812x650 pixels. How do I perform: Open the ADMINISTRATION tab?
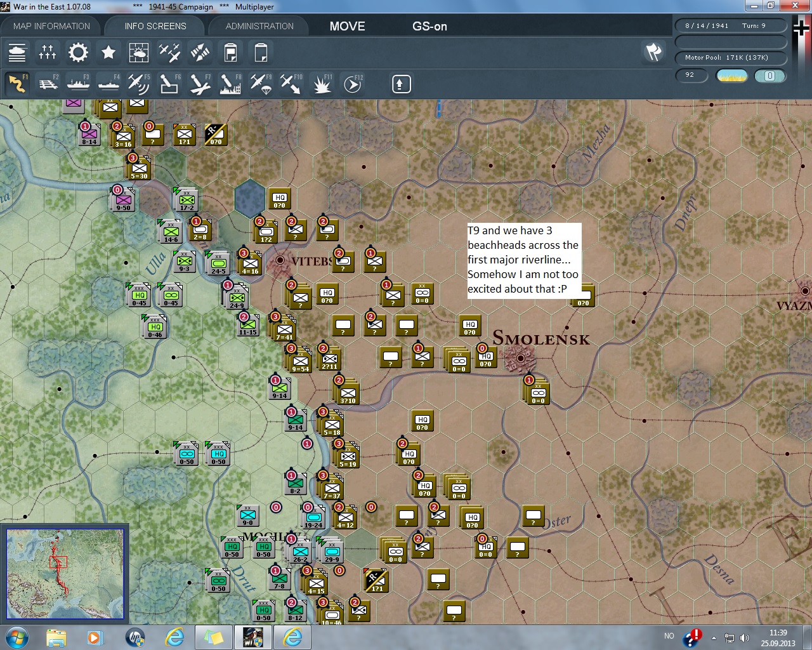click(x=259, y=26)
